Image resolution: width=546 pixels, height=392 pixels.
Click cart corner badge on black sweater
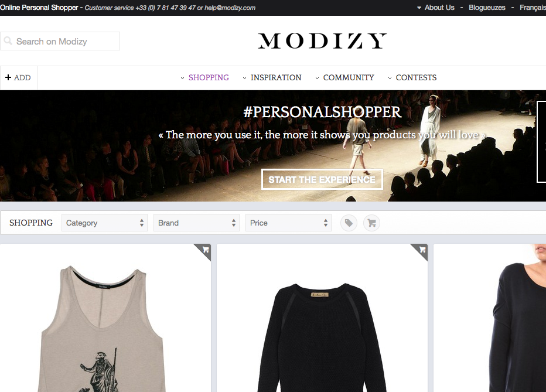click(x=421, y=251)
